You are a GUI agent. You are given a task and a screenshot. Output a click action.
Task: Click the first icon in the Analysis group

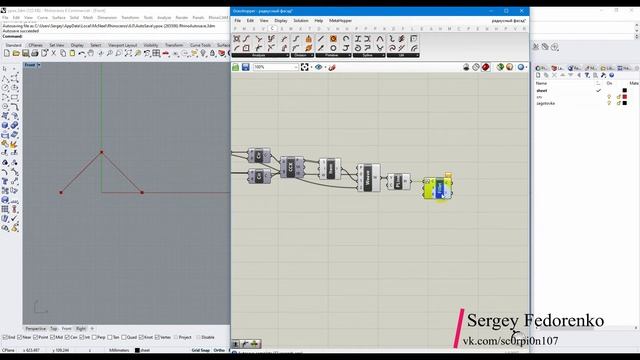click(237, 39)
